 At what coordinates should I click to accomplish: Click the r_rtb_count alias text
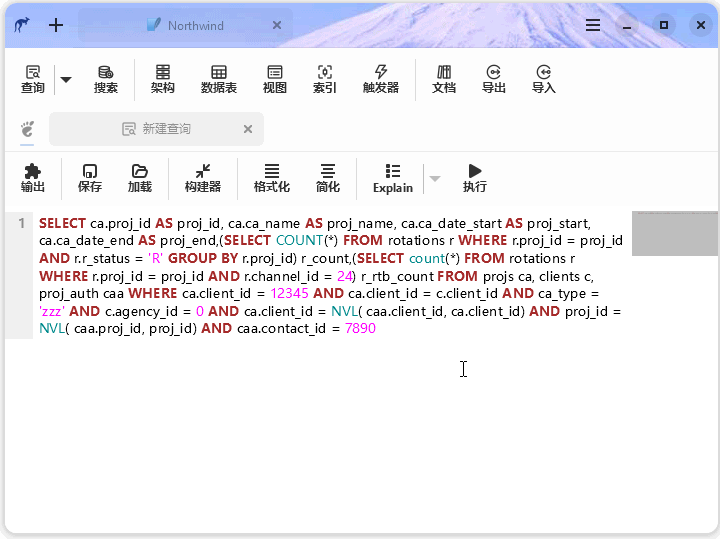[x=398, y=276]
